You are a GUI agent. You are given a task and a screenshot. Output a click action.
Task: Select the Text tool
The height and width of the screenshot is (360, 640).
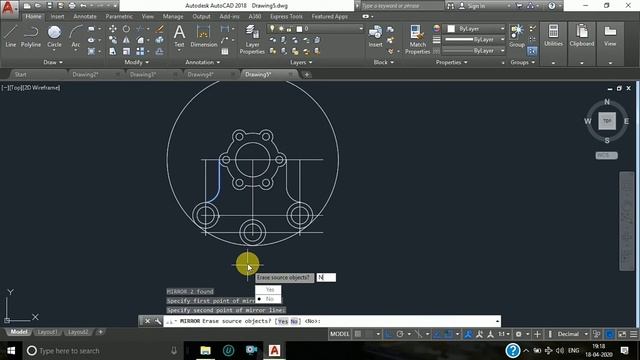179,36
